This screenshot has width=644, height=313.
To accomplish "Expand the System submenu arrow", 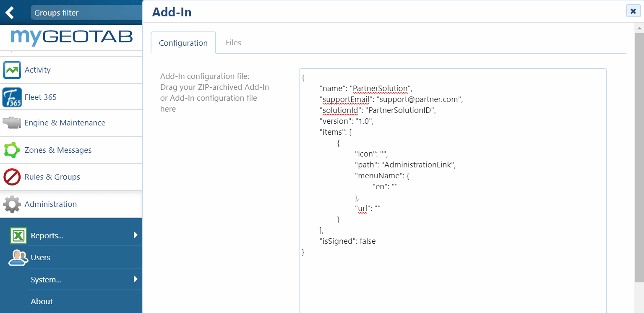I will click(x=136, y=279).
